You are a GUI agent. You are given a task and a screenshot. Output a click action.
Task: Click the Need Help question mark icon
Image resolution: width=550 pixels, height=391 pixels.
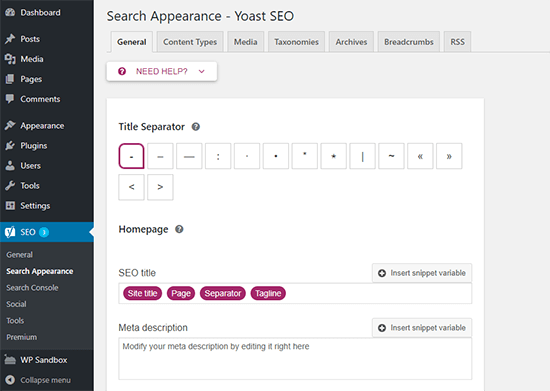tap(122, 71)
